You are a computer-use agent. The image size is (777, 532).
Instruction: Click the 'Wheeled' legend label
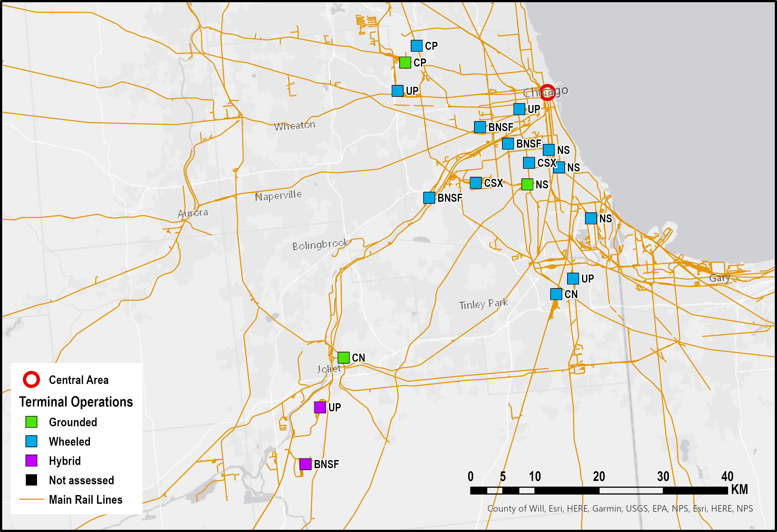(70, 442)
